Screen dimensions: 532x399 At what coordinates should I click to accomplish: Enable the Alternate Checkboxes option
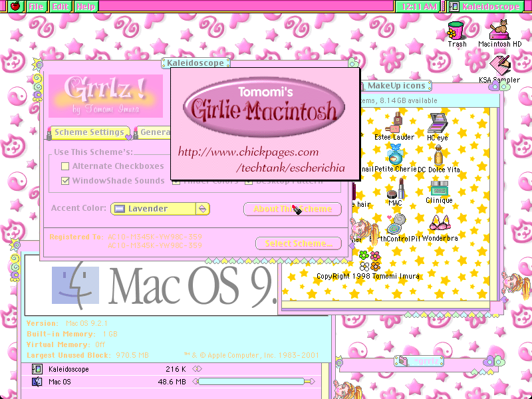(x=65, y=166)
